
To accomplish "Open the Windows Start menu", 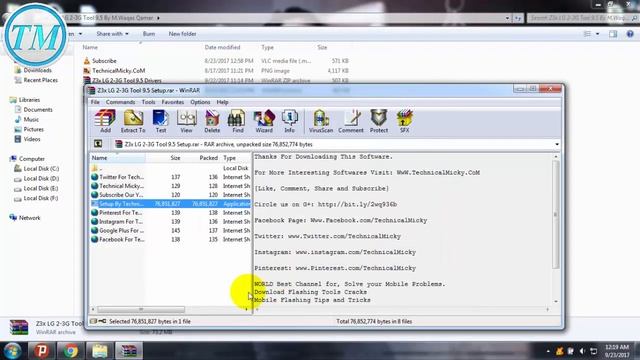I will [12, 351].
